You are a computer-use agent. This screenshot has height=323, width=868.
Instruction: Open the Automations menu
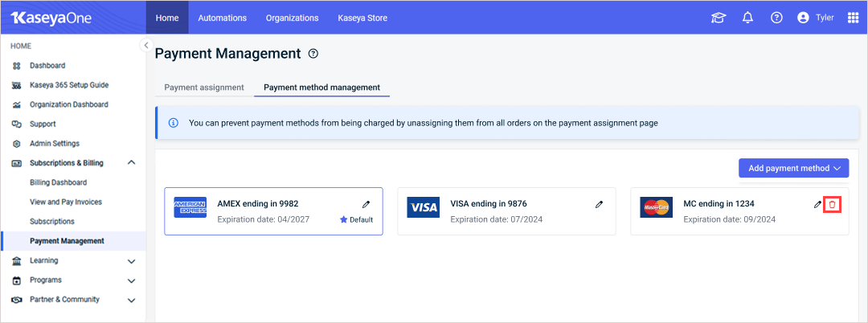[223, 18]
